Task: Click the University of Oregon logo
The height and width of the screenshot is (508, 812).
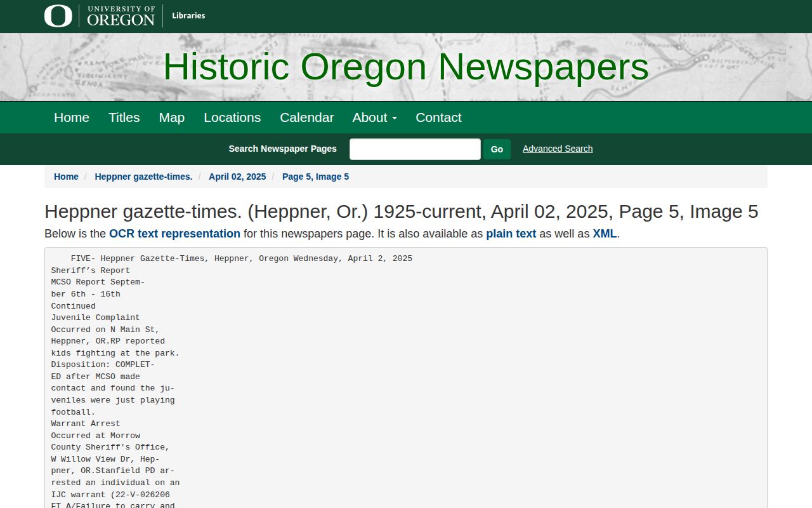Action: [100, 16]
